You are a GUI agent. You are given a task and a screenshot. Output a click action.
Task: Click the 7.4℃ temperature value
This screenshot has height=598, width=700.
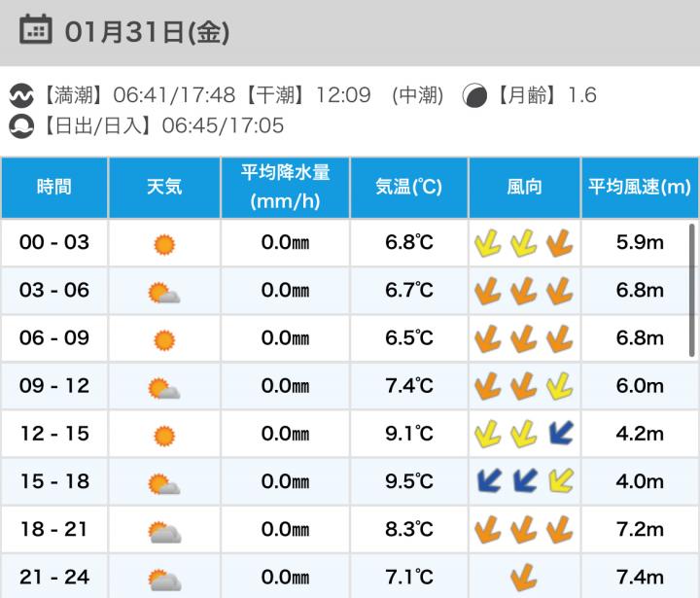point(409,386)
